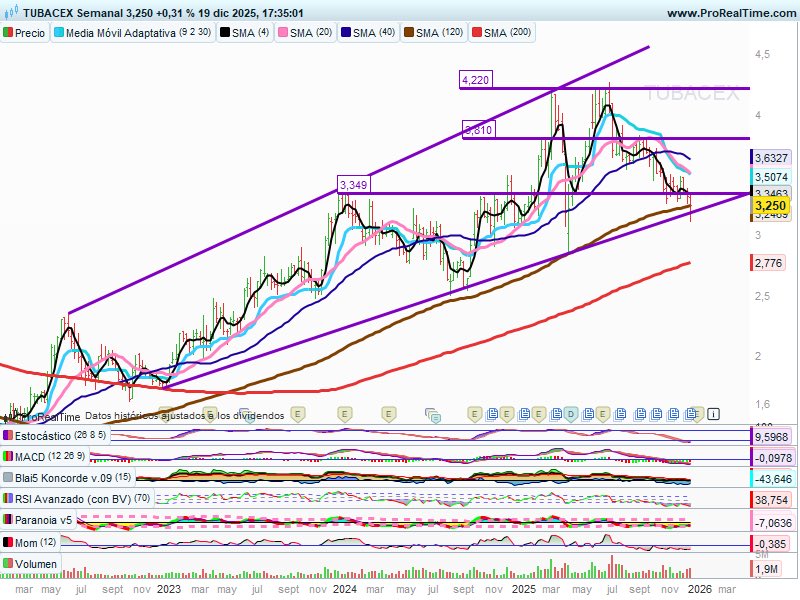Open the Mom indicator color icon
This screenshot has height=600, width=800.
click(x=7, y=540)
